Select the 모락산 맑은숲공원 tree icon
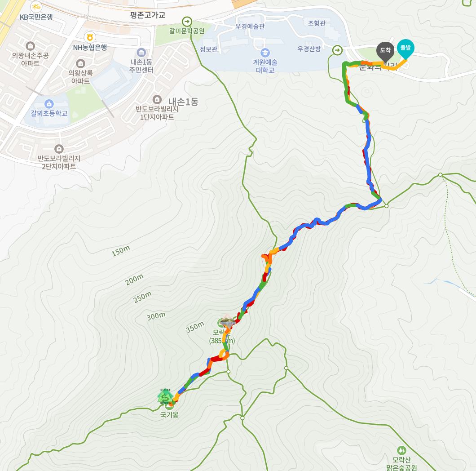 coord(401,450)
